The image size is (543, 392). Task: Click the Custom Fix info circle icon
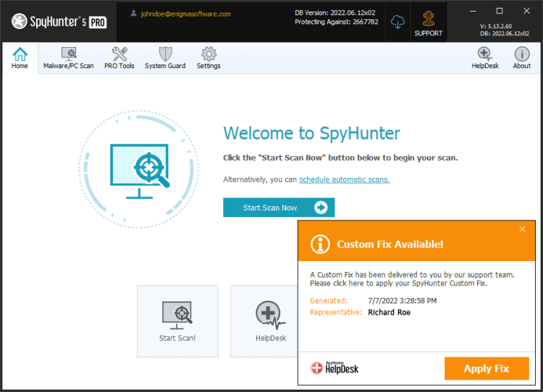(320, 244)
